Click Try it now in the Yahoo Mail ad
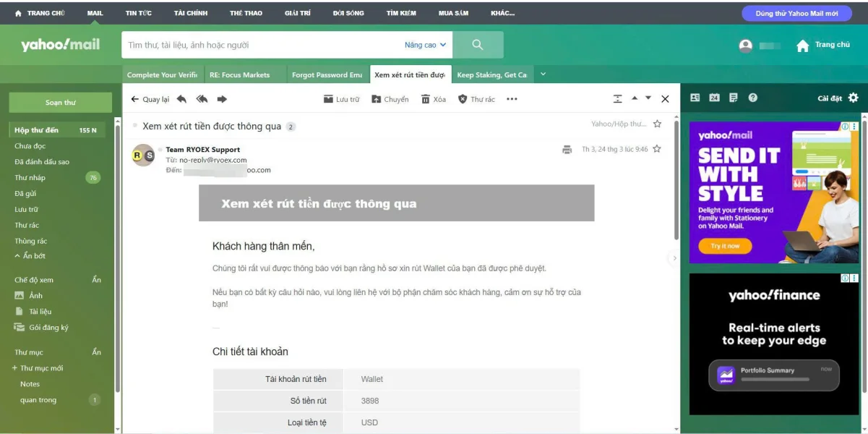 (x=725, y=246)
